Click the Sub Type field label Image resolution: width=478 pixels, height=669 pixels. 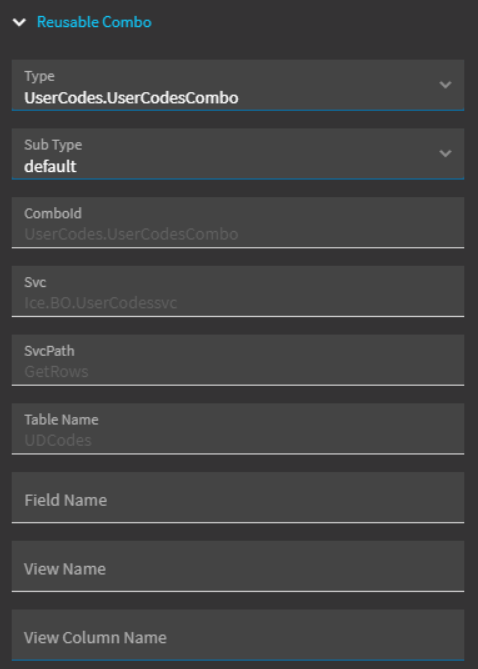tap(53, 145)
